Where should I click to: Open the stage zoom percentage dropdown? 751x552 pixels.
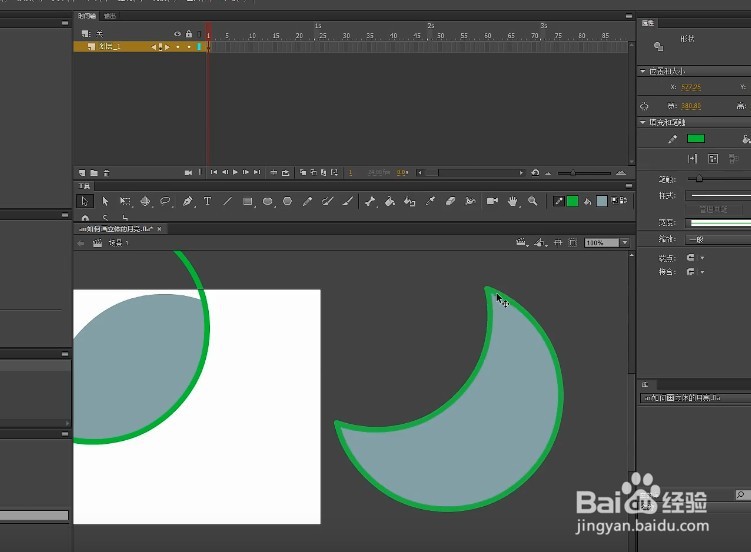[x=625, y=243]
